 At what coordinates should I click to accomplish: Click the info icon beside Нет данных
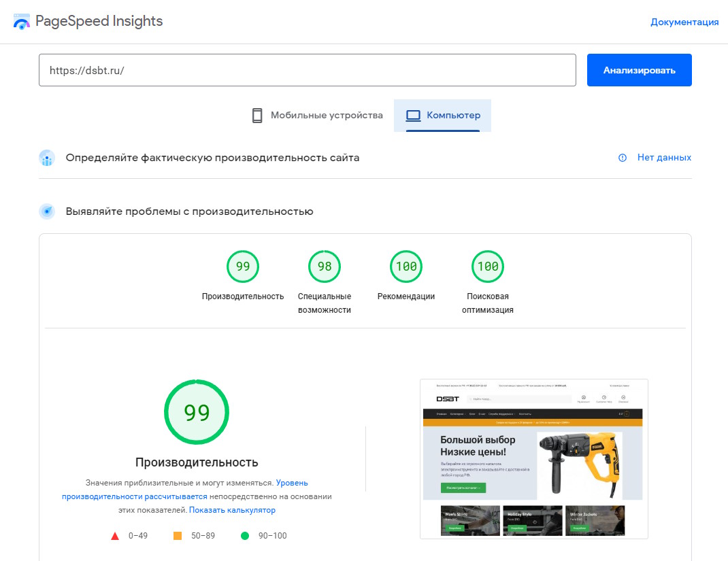click(623, 158)
